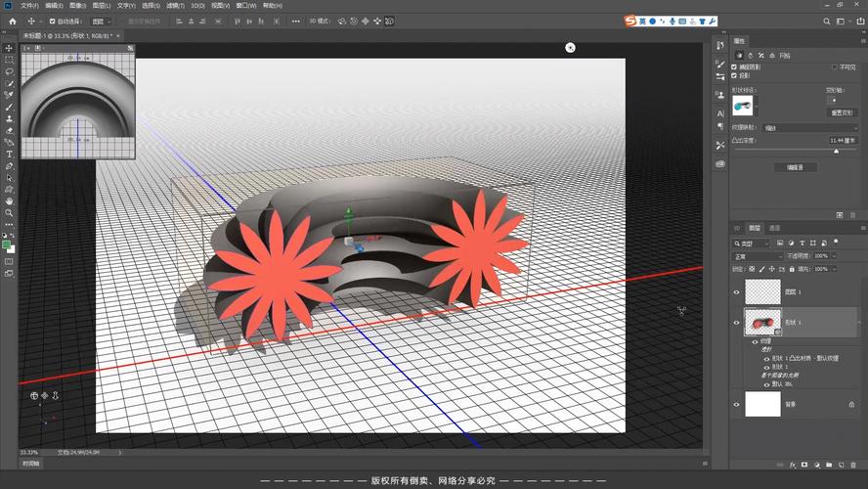Select the Move tool in the toolbar

coord(10,48)
